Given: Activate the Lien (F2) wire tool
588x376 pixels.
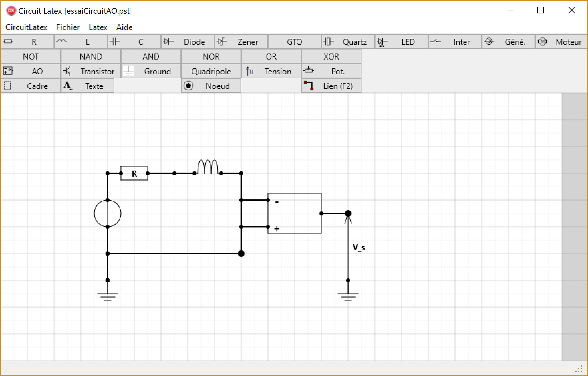Looking at the screenshot, I should pyautogui.click(x=331, y=86).
